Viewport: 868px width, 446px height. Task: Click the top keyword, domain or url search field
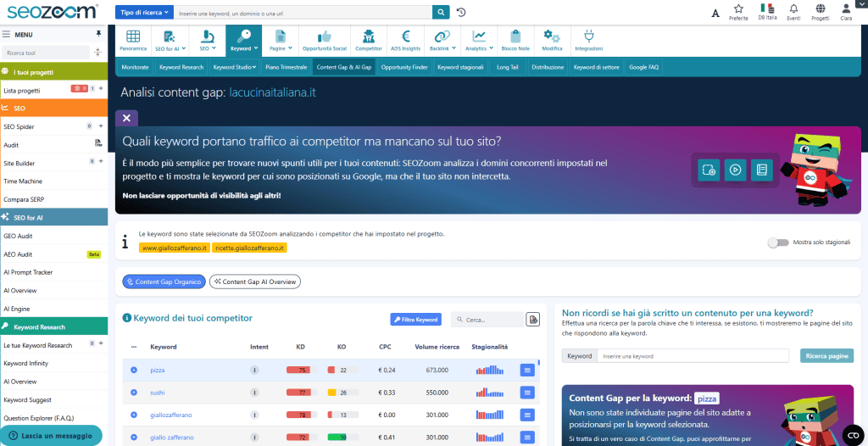click(304, 12)
